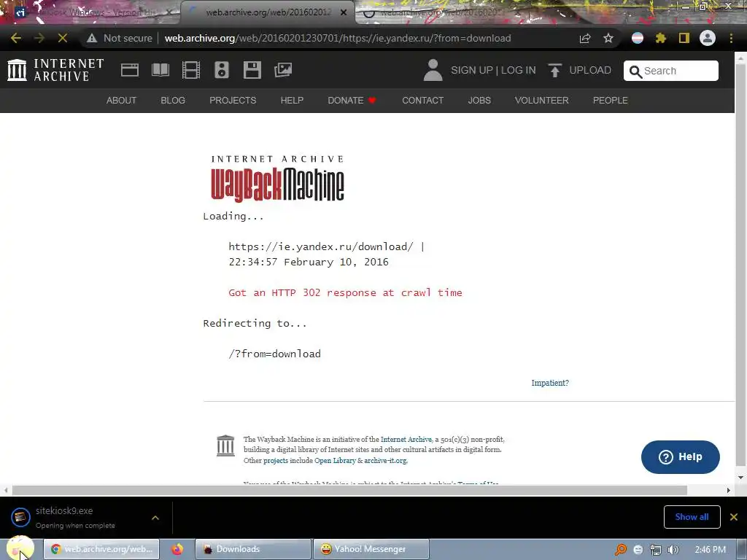The image size is (747, 560).
Task: Click the browser forward arrow
Action: coord(39,38)
